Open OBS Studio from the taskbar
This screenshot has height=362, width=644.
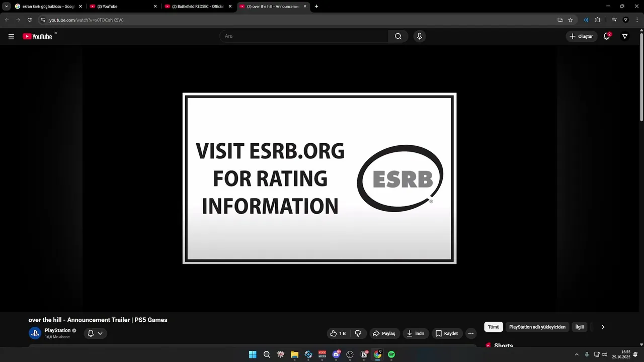pos(350,354)
